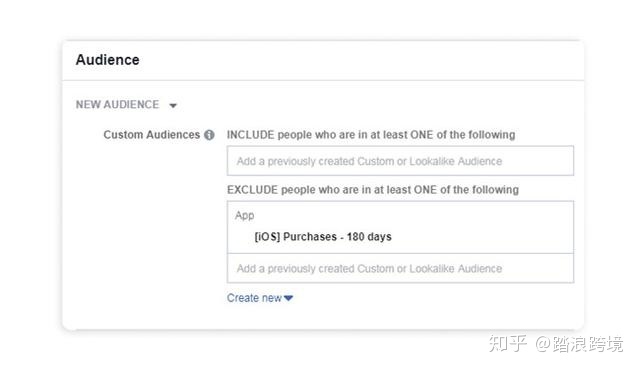The height and width of the screenshot is (370, 640).
Task: Click the [iOS] tag of Purchases audience
Action: pos(267,237)
